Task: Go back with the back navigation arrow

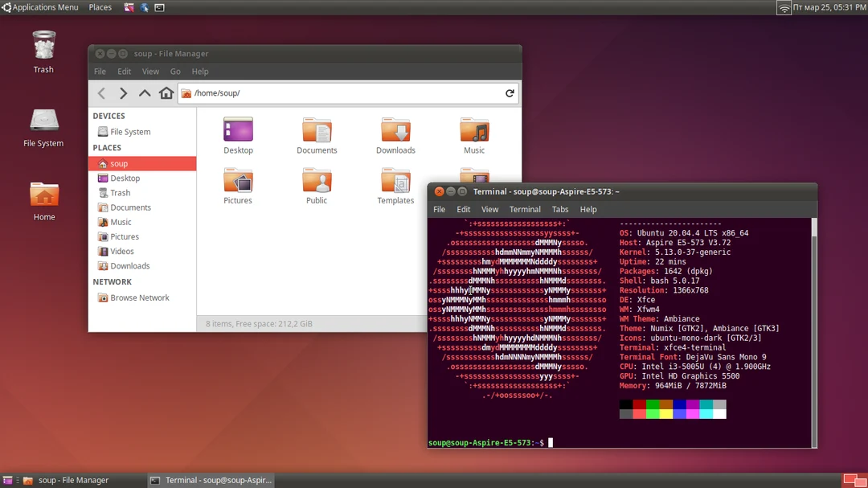Action: pos(100,92)
